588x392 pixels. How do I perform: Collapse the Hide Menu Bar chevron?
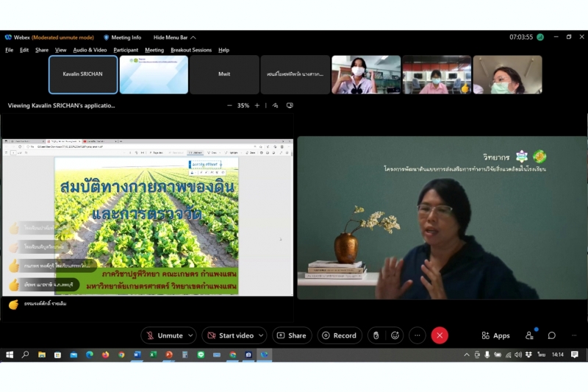(x=193, y=38)
